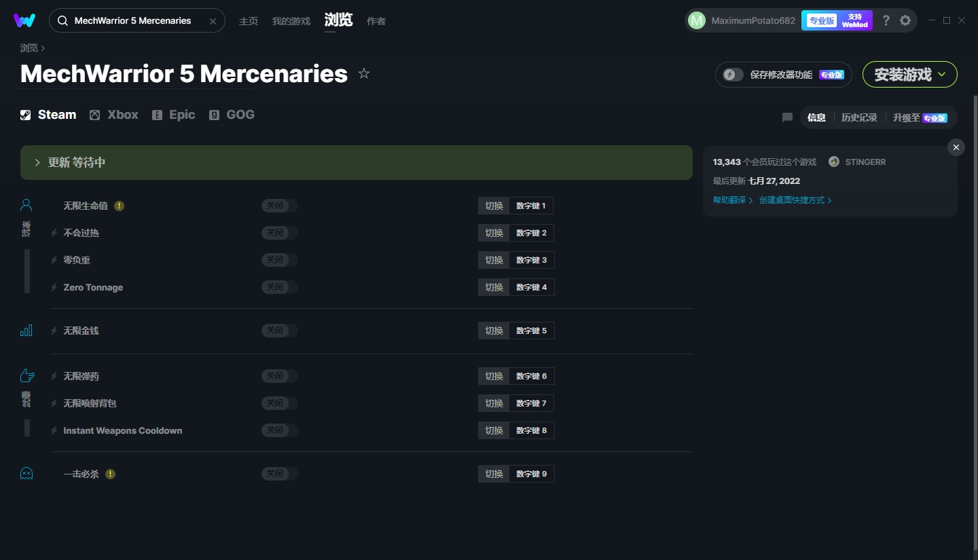Toggle Zero Tonnage cheat switch
This screenshot has width=978, height=560.
(x=280, y=287)
